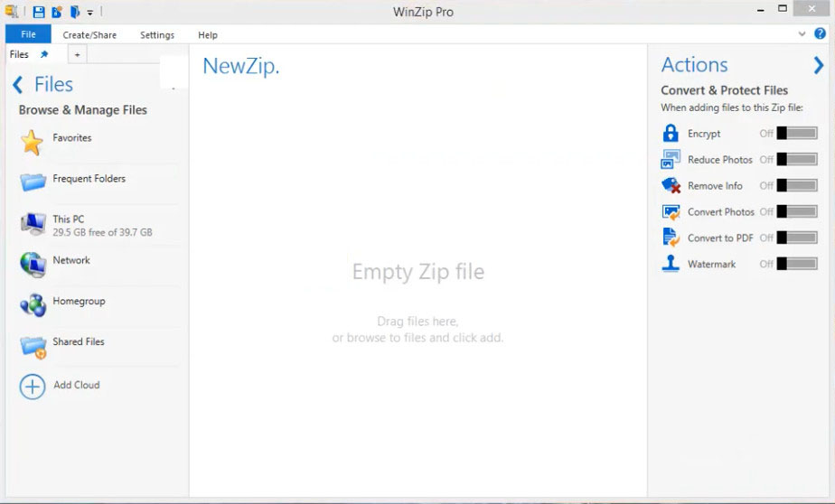Click the Shared Files folder icon
The image size is (835, 504).
pos(33,347)
